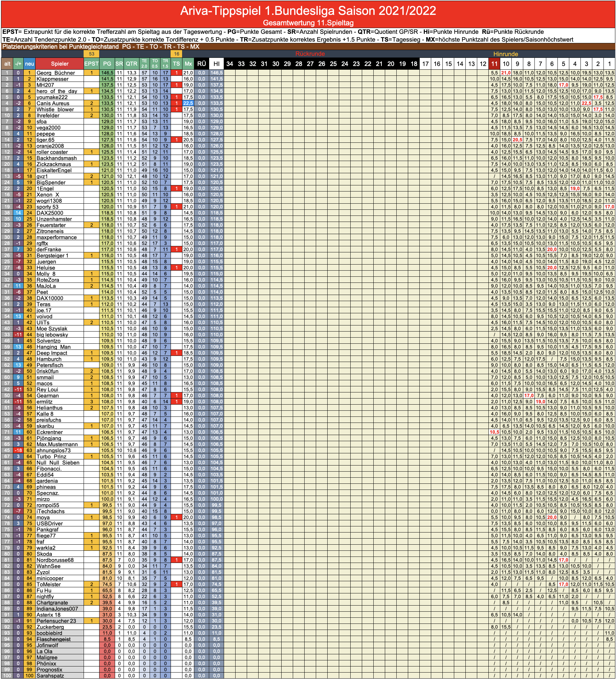Image resolution: width=616 pixels, height=680 pixels.
Task: Select player name 'Null_Null_Sieben'
Action: [x=58, y=462]
